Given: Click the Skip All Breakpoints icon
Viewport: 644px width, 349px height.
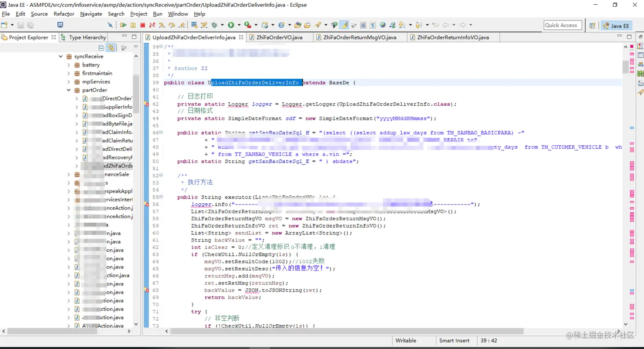Looking at the screenshot, I should coord(110,25).
